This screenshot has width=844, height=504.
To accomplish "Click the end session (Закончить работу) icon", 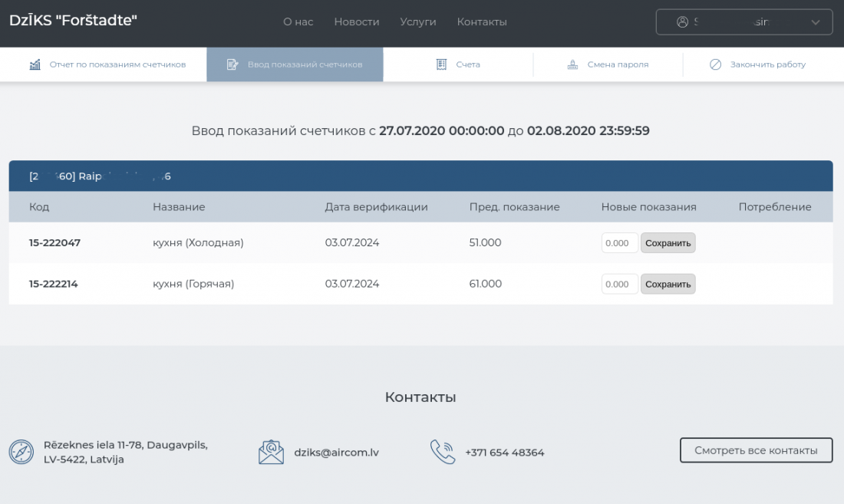I will click(715, 64).
